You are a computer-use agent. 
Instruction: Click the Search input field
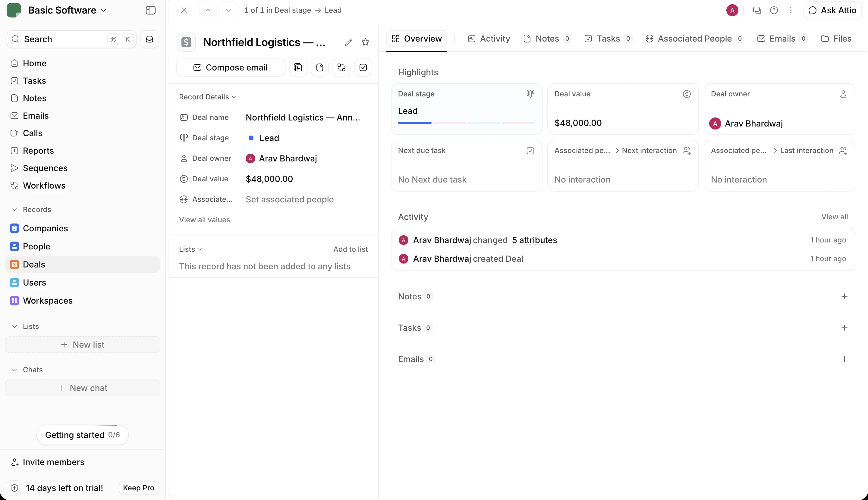(x=71, y=39)
